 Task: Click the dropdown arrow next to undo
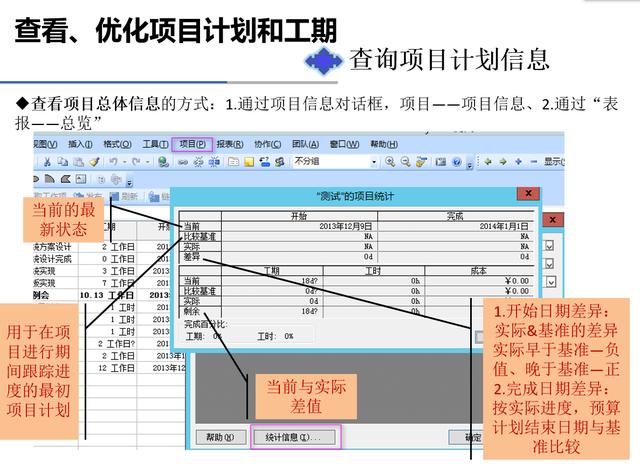pyautogui.click(x=123, y=161)
